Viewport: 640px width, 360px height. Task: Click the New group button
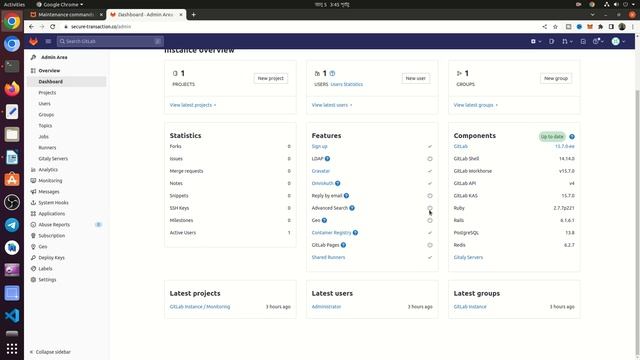(556, 78)
